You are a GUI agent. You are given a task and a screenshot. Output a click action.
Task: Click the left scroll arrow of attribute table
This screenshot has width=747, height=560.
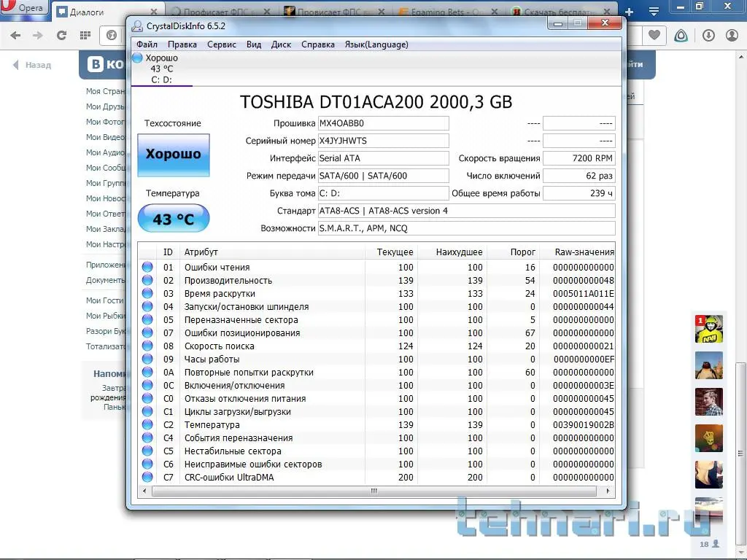(x=144, y=491)
